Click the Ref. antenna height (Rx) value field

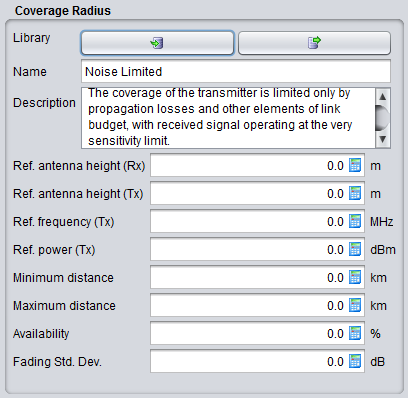click(x=257, y=165)
